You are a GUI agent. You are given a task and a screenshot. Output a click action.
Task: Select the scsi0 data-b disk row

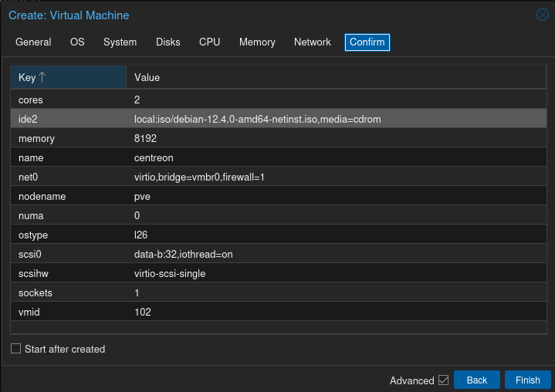278,255
